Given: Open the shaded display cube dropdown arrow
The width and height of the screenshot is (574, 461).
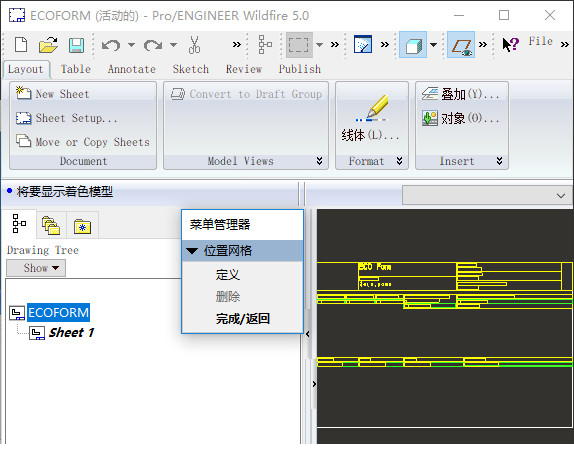Looking at the screenshot, I should pyautogui.click(x=433, y=45).
